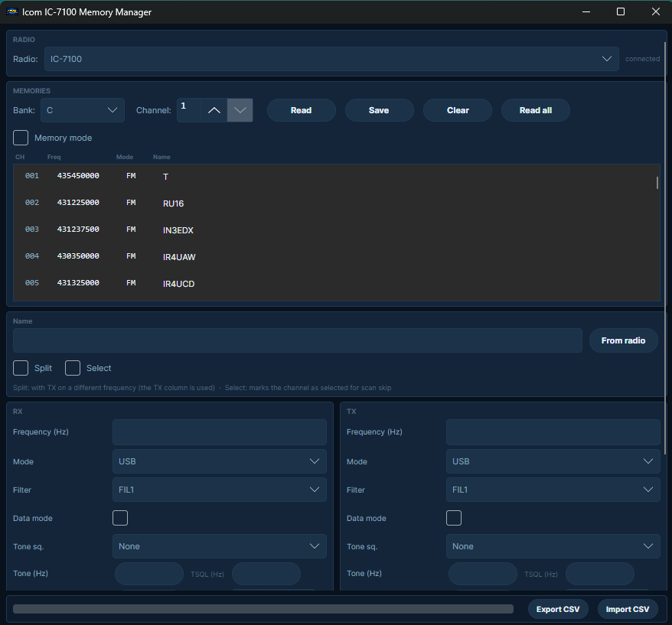Image resolution: width=672 pixels, height=625 pixels.
Task: Open the TX Filter dropdown
Action: (x=553, y=490)
